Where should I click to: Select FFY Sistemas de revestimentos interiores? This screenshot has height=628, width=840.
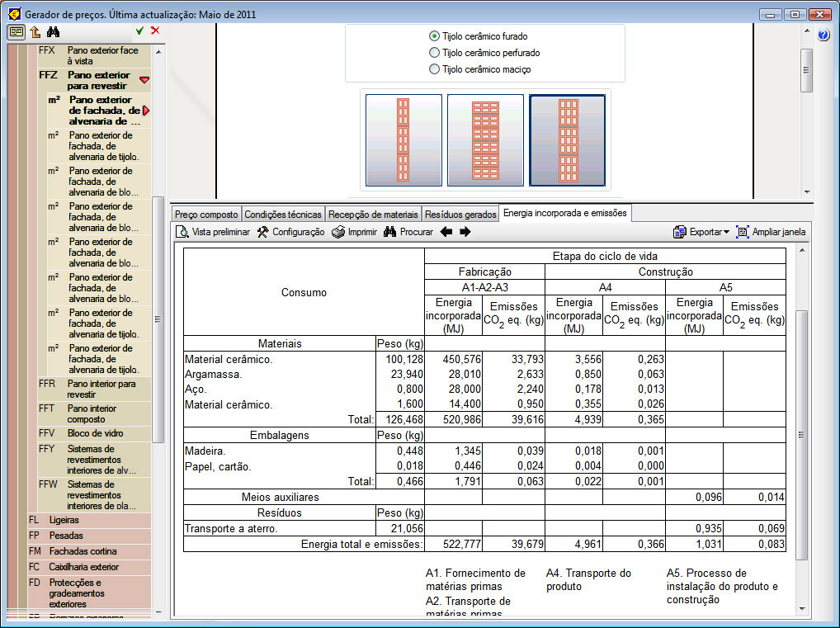[x=95, y=459]
